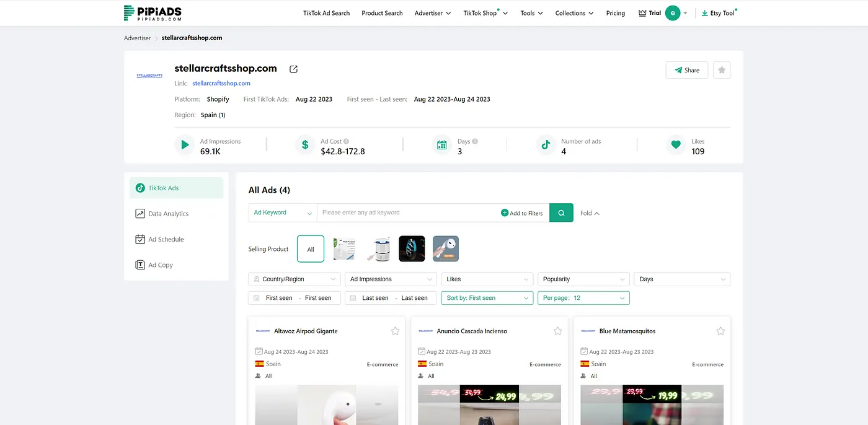This screenshot has height=425, width=868.
Task: Open the Ad Keyword type dropdown
Action: coord(283,212)
